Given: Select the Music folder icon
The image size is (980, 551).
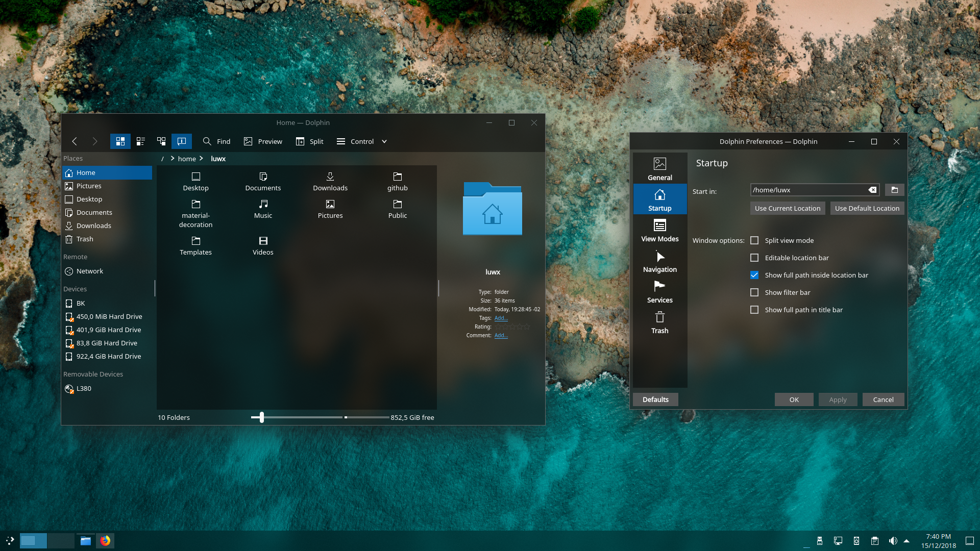Looking at the screenshot, I should coord(263,209).
